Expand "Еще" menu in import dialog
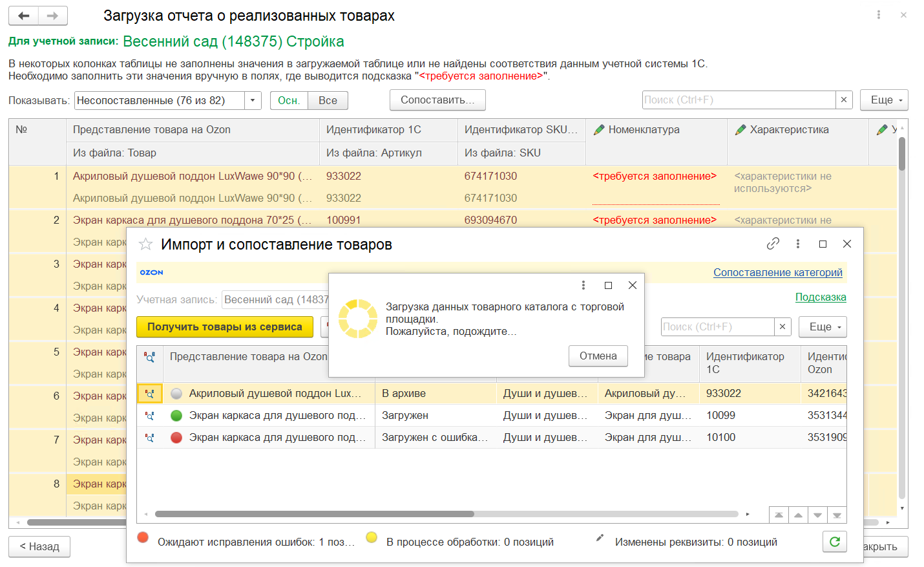Image resolution: width=924 pixels, height=567 pixels. click(822, 327)
